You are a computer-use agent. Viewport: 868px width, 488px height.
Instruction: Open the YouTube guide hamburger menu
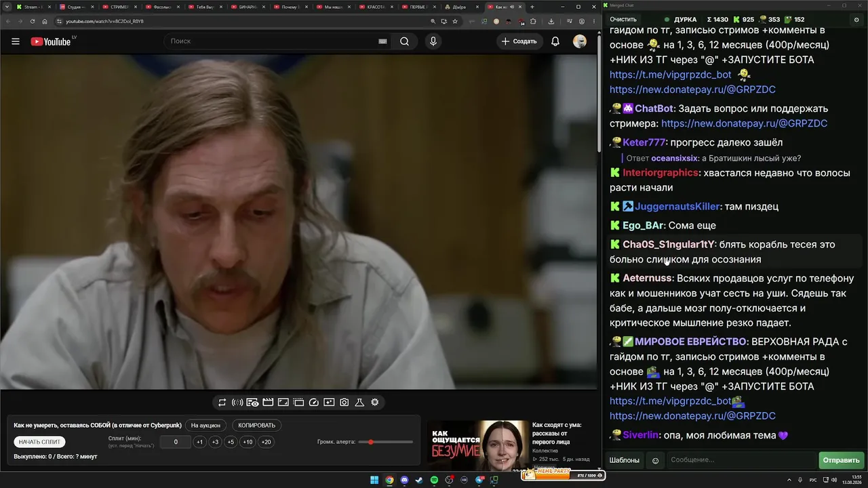coord(16,41)
